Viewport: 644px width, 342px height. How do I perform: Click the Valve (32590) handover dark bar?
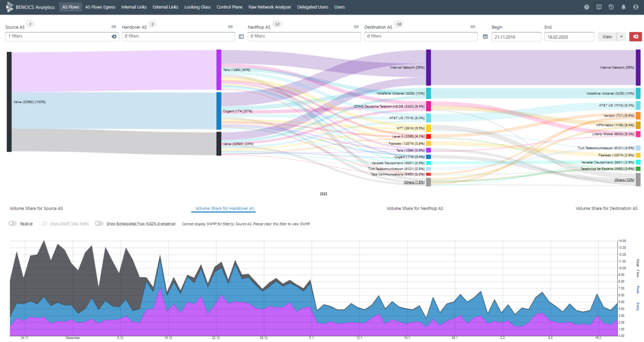(x=219, y=144)
